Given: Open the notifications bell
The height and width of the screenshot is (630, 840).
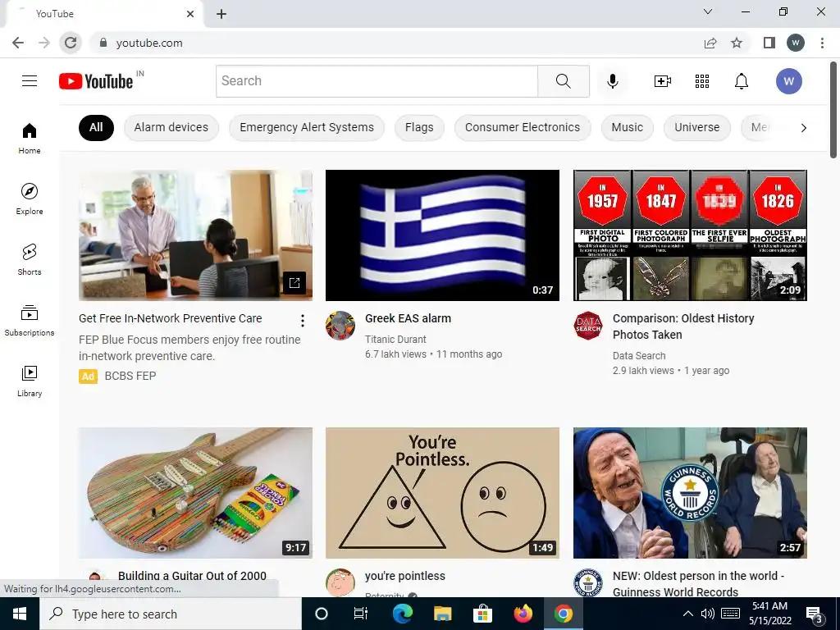Looking at the screenshot, I should coord(741,81).
